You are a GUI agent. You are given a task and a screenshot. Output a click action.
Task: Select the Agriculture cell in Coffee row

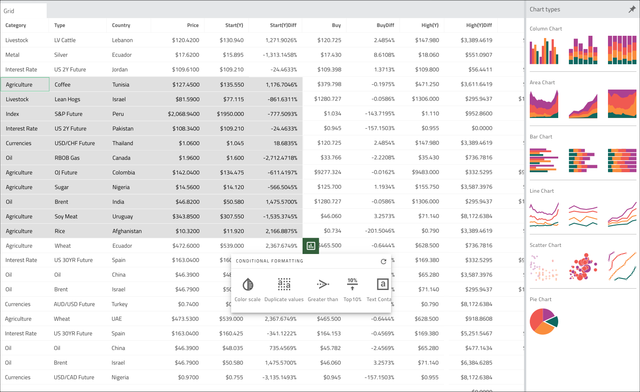[25, 85]
